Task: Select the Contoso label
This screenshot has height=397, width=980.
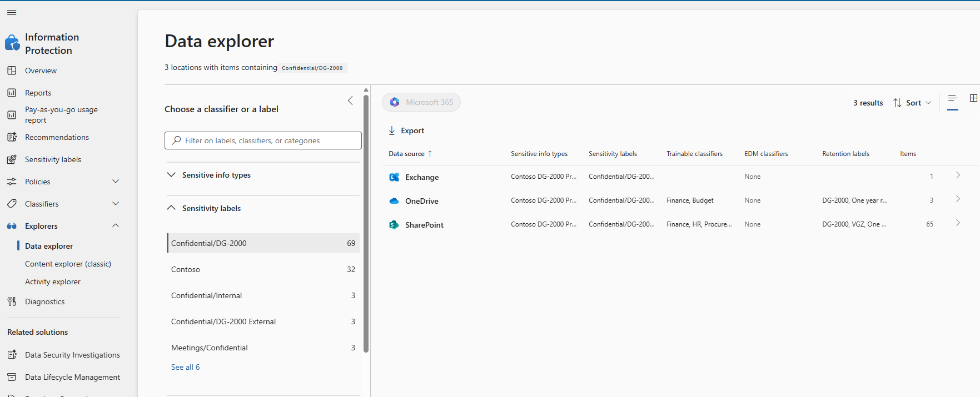Action: click(x=263, y=269)
